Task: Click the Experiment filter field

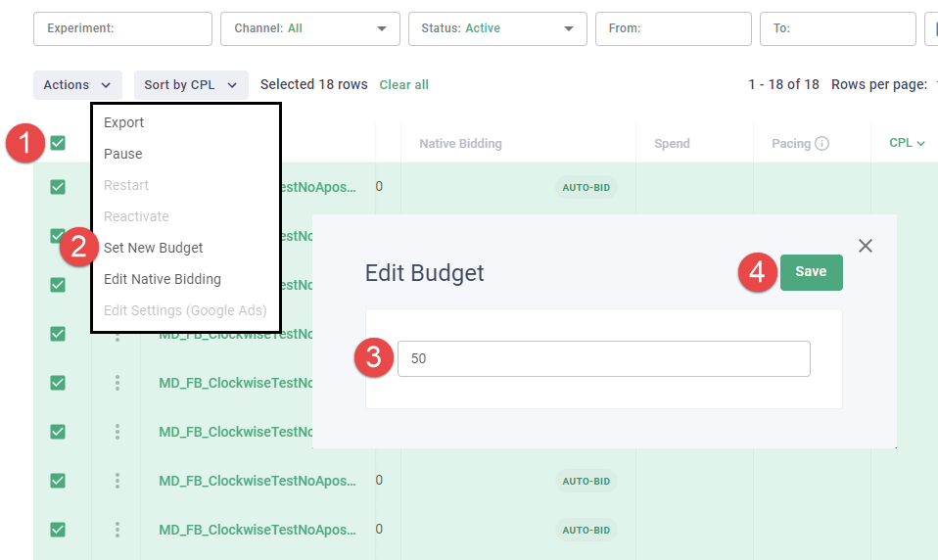Action: [x=122, y=28]
